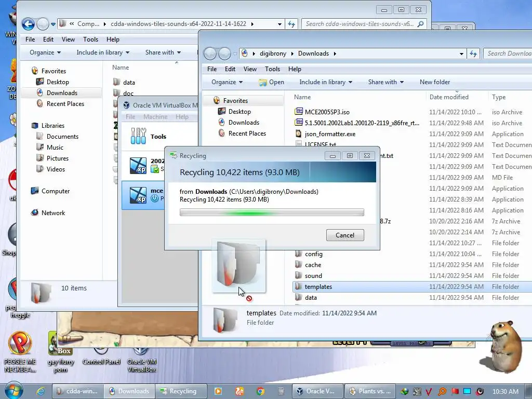This screenshot has height=399, width=532.
Task: Expand Organize dropdown in Downloads window
Action: [x=227, y=82]
